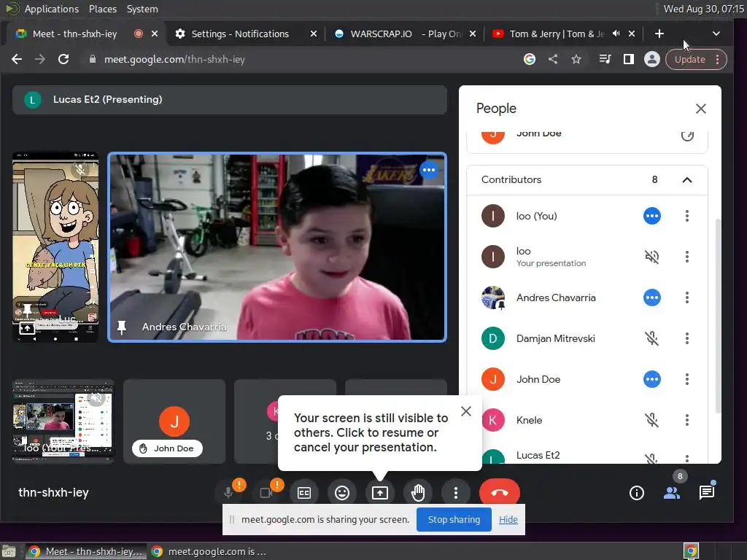This screenshot has width=747, height=560.
Task: Open more actions for John Doe
Action: [x=687, y=379]
